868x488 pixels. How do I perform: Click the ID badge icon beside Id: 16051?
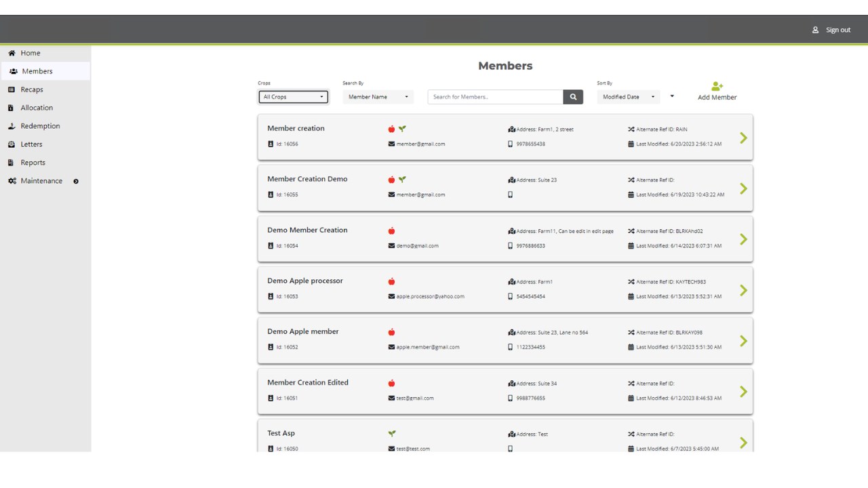coord(271,398)
